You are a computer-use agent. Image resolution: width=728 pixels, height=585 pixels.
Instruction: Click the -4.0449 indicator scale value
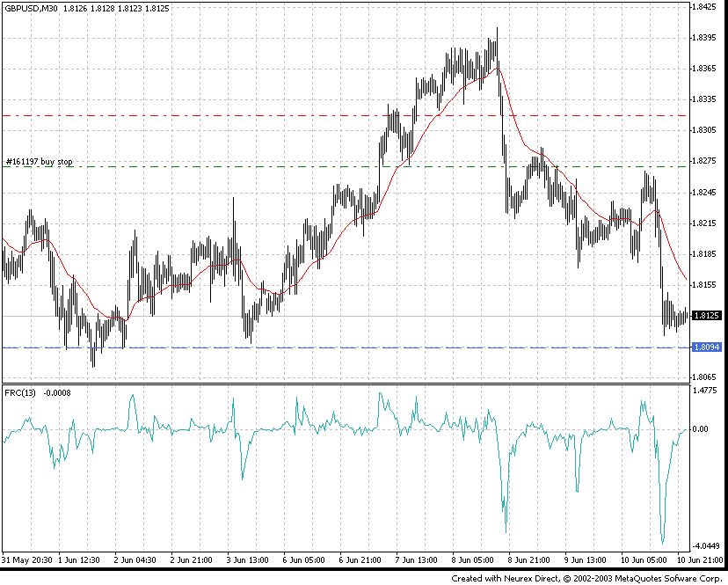click(x=706, y=545)
